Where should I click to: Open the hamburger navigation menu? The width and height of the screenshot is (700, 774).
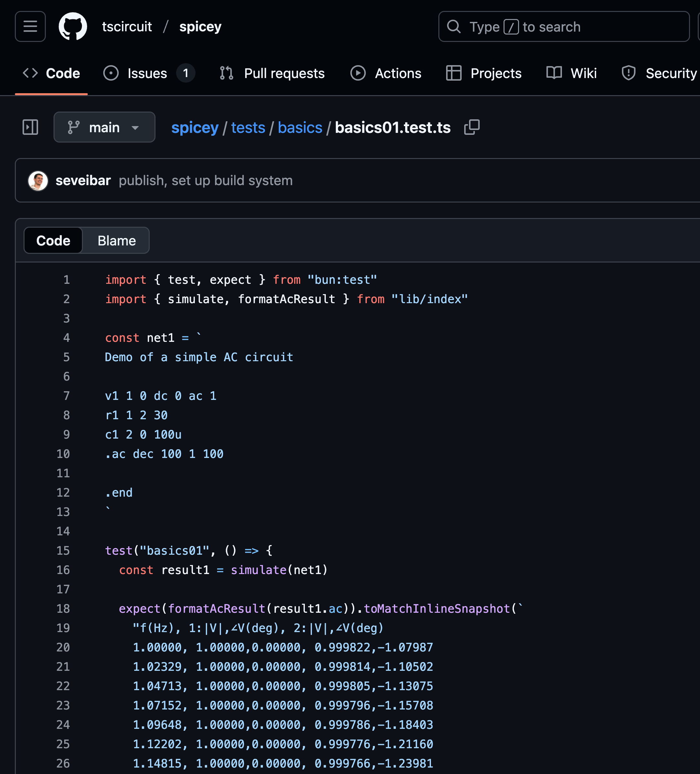pos(30,26)
